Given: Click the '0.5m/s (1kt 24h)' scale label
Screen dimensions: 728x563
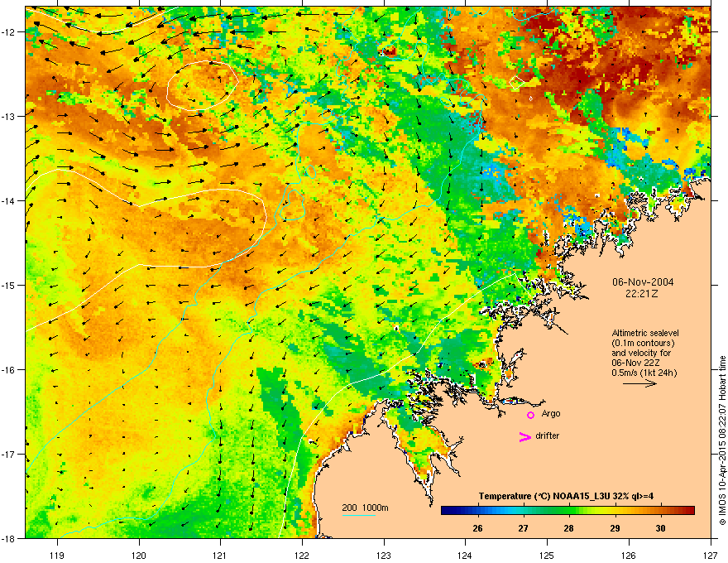Looking at the screenshot, I should pyautogui.click(x=644, y=373).
